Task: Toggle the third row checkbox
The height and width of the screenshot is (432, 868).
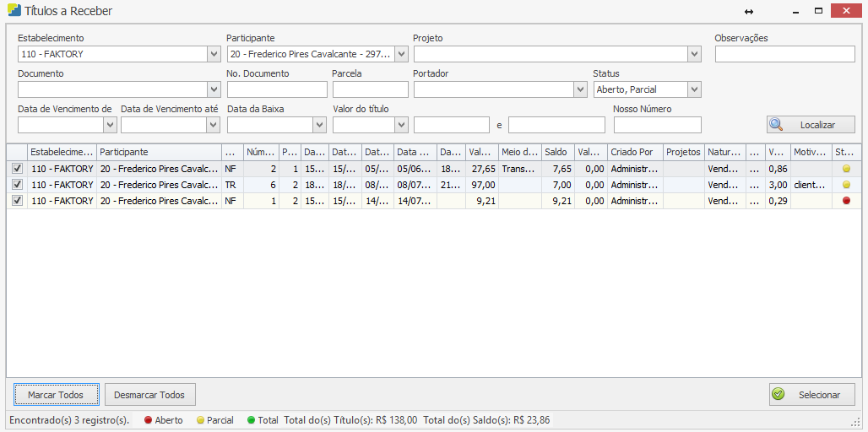Action: pos(18,201)
